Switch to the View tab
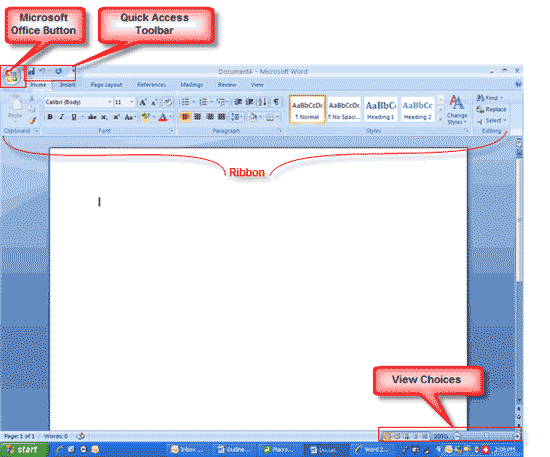The height and width of the screenshot is (457, 550). click(257, 85)
